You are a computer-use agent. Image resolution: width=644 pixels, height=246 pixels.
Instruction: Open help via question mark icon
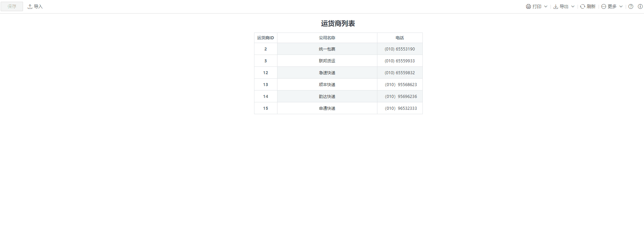click(x=630, y=6)
